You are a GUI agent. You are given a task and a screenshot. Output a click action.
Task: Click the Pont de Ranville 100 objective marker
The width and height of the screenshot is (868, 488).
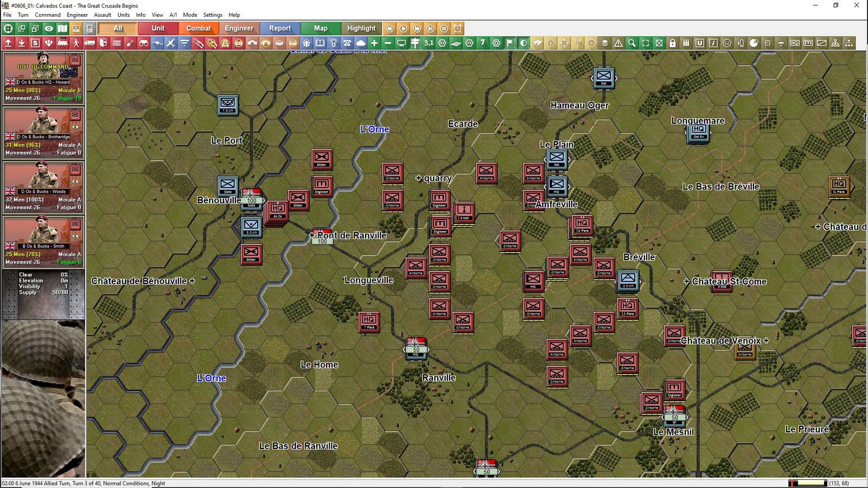pyautogui.click(x=322, y=237)
